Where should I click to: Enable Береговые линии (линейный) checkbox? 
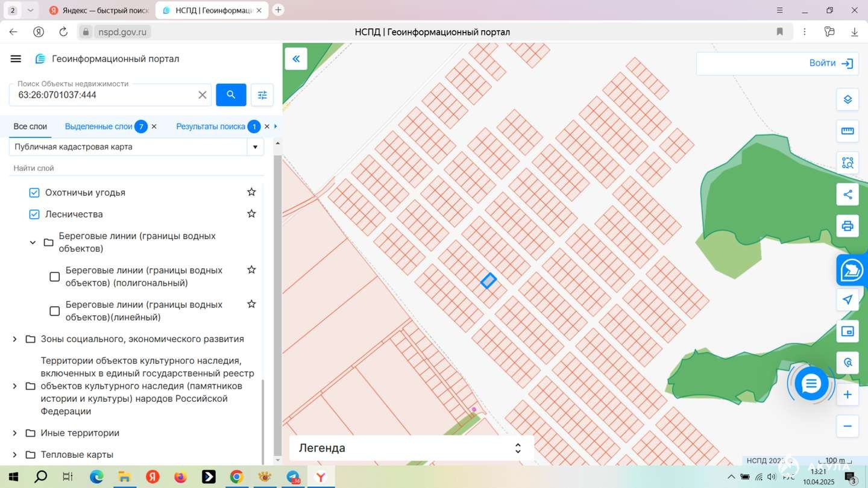(x=54, y=311)
